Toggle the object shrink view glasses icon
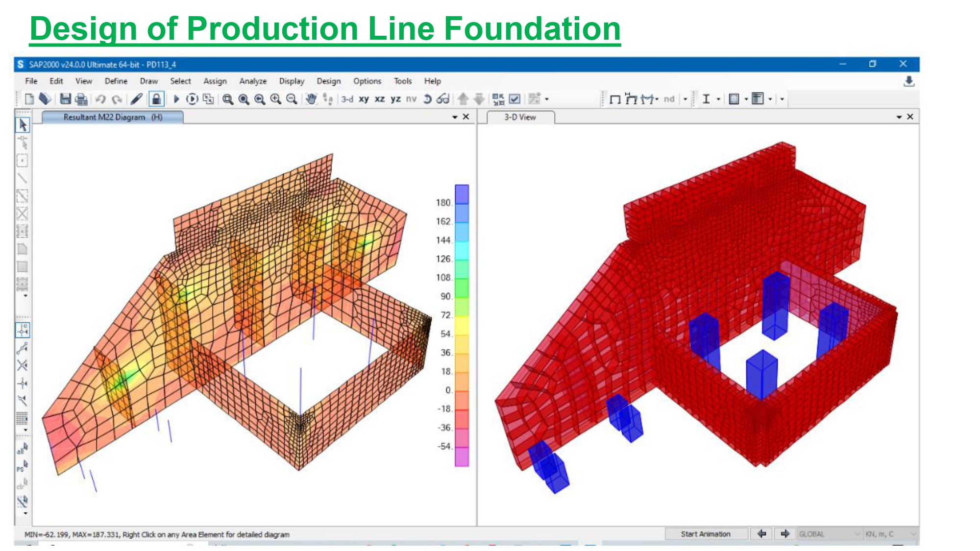Screen dimensions: 980x551 pos(443,99)
